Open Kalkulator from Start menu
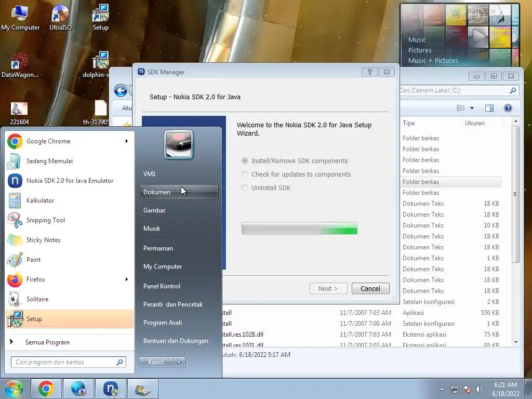Screen dimensions: 532x399 (x=70, y=200)
